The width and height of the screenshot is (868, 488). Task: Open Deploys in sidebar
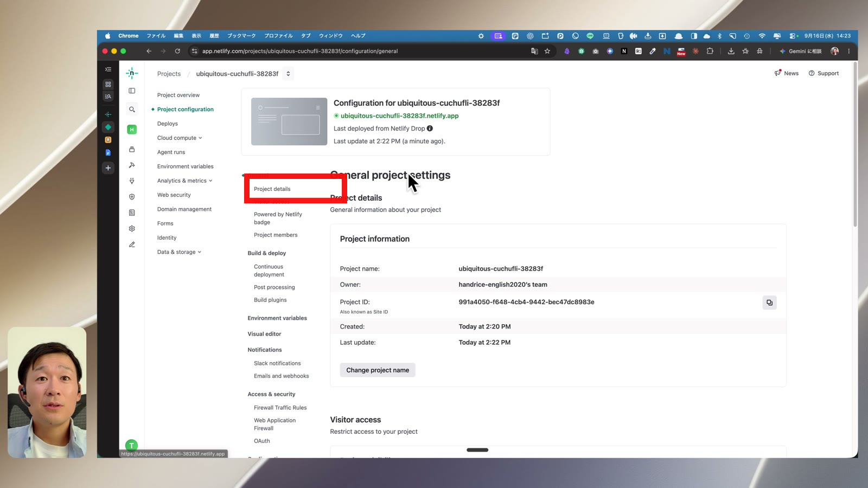click(168, 124)
